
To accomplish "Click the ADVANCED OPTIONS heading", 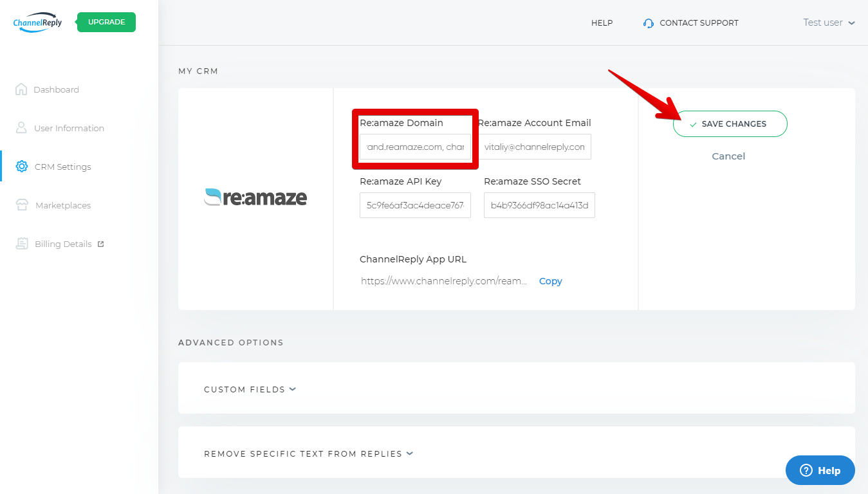I will [231, 342].
